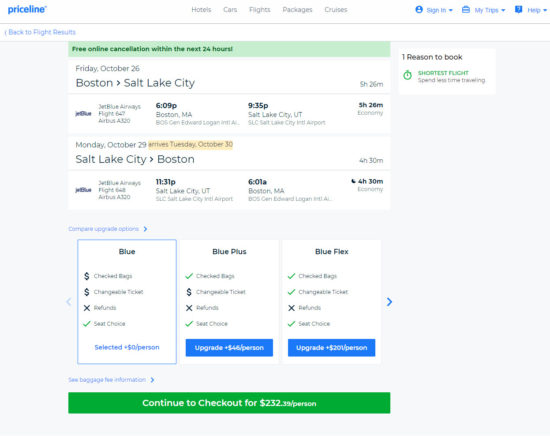Click the JetBlue logo for Flight 647
550x436 pixels.
[x=83, y=113]
